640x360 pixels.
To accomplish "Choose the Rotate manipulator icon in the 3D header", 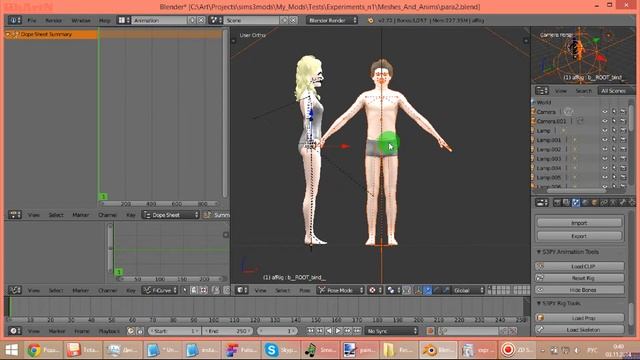I will (437, 290).
